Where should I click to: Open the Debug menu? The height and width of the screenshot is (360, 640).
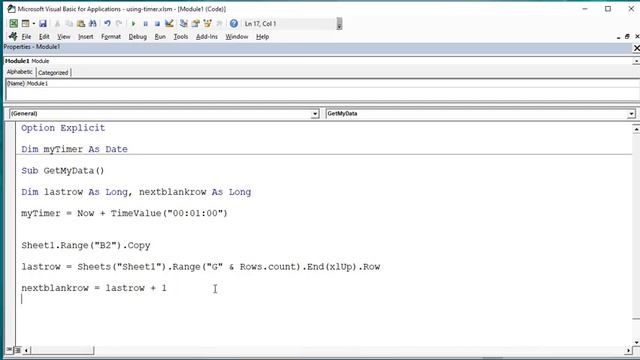coord(138,37)
